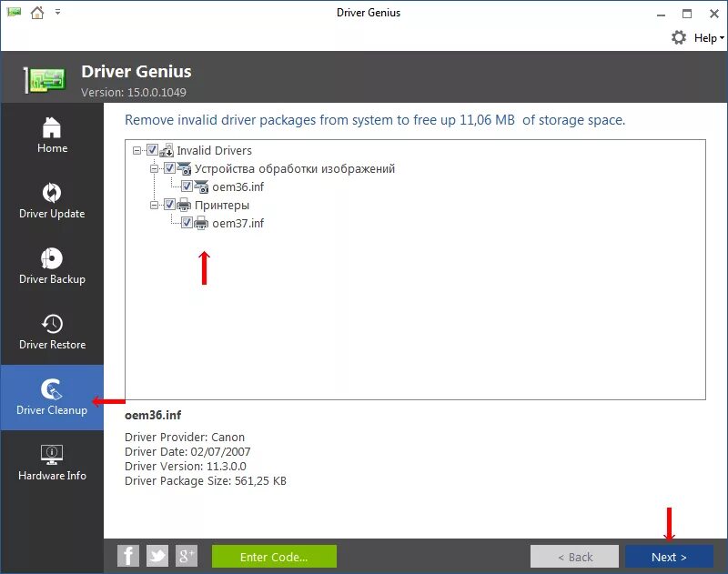Collapse the Invalid Drivers tree node
Viewport: 728px width, 574px height.
[137, 150]
